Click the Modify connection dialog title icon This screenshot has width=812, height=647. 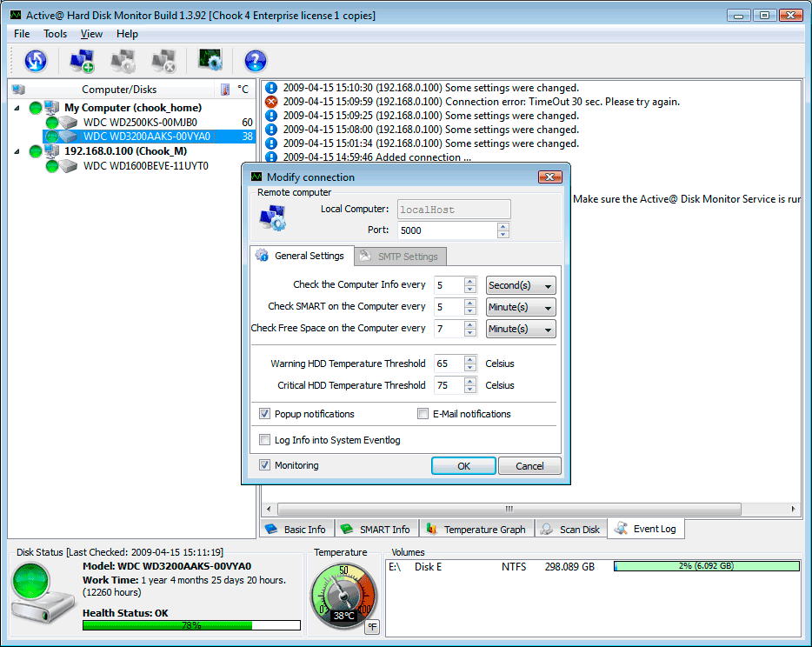point(256,177)
